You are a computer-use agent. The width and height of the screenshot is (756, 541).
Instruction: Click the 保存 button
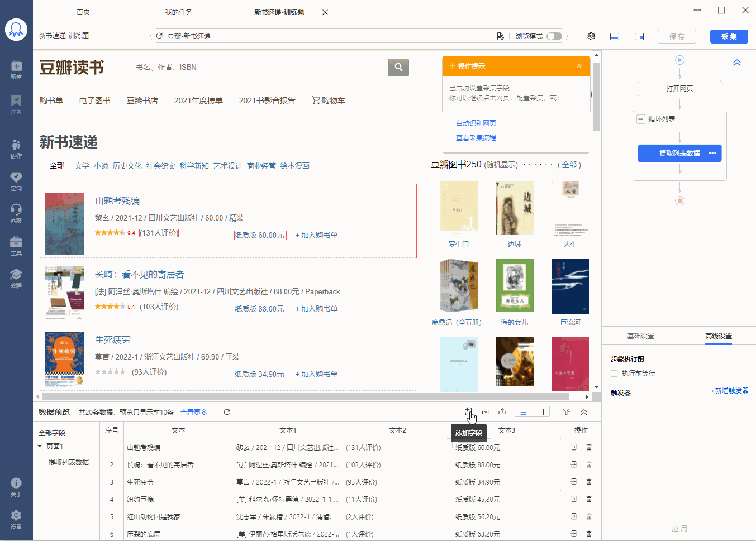677,36
